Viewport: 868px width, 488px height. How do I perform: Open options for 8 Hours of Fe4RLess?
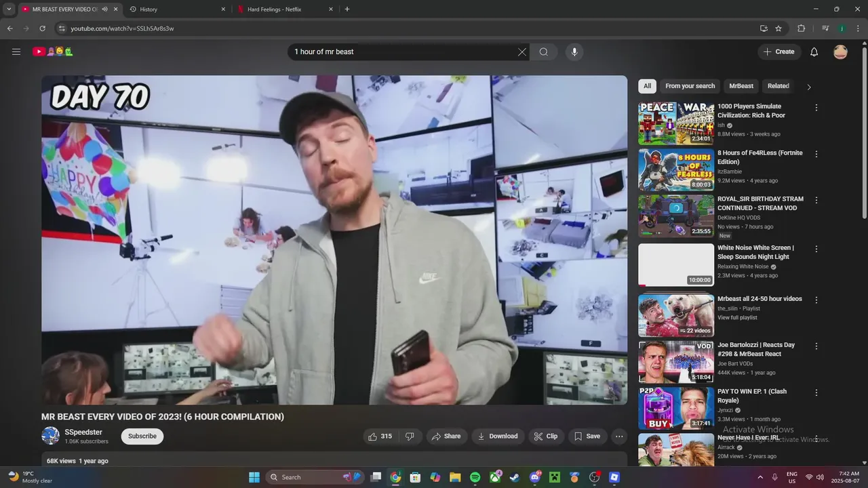click(816, 154)
